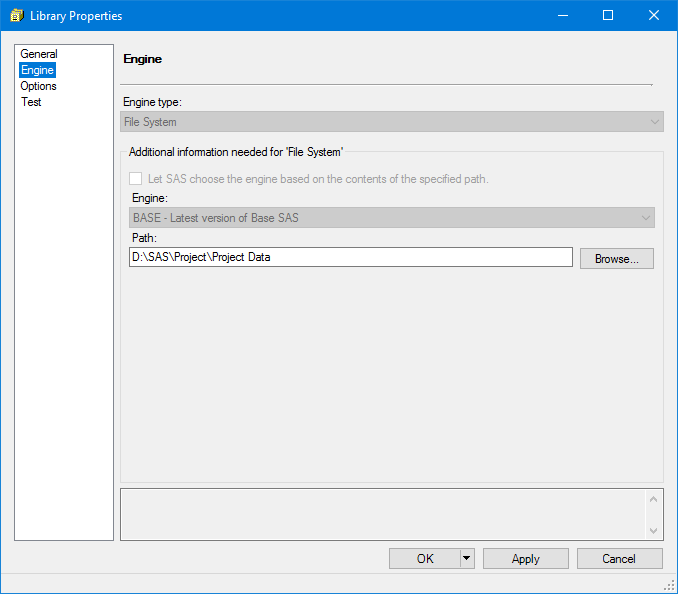Expand the BASE engine combo box

[645, 217]
